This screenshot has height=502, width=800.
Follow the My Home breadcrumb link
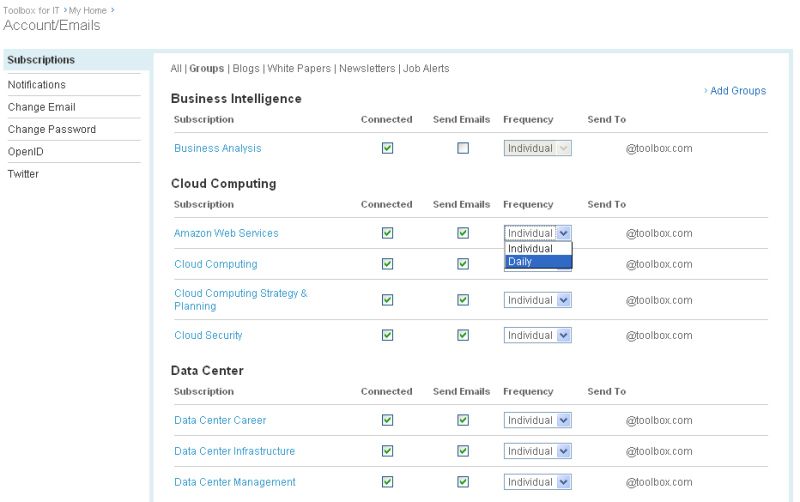pos(87,10)
